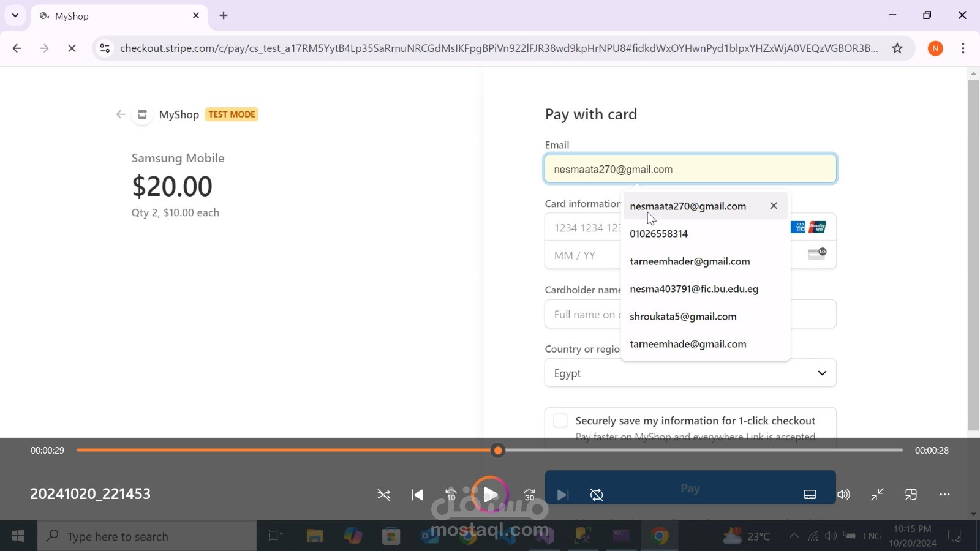Viewport: 980px width, 551px height.
Task: Open more player options menu
Action: [944, 495]
